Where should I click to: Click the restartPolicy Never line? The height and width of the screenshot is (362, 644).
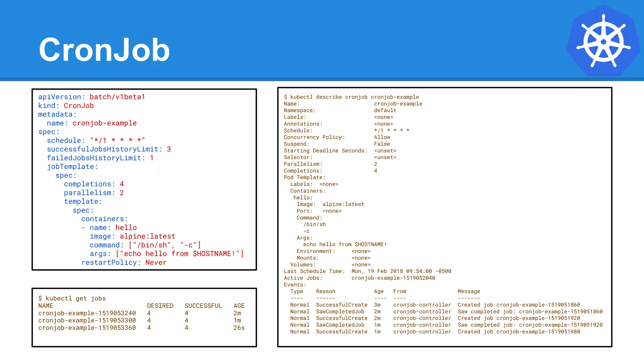point(124,263)
